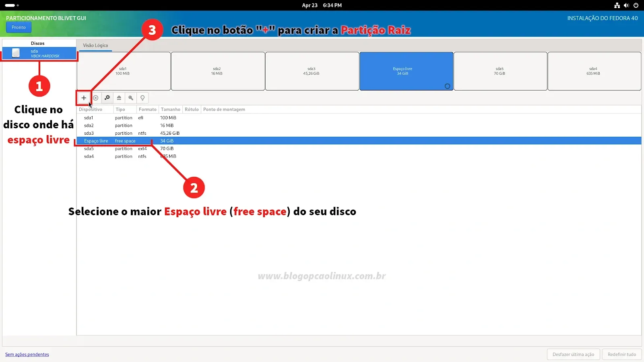Click the "34 GiB" size cell in selected row

[x=167, y=141]
